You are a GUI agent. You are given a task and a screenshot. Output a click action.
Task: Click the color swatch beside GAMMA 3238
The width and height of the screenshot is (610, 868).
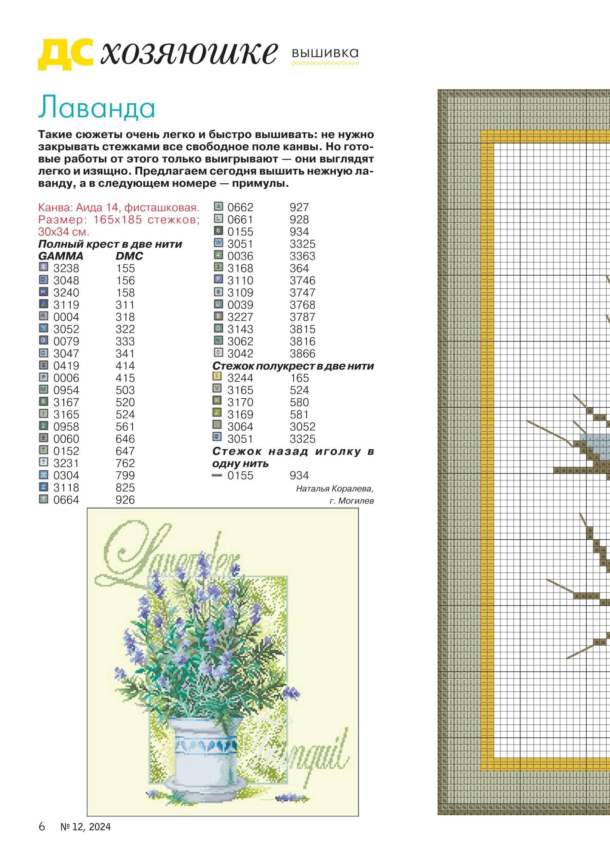[44, 267]
